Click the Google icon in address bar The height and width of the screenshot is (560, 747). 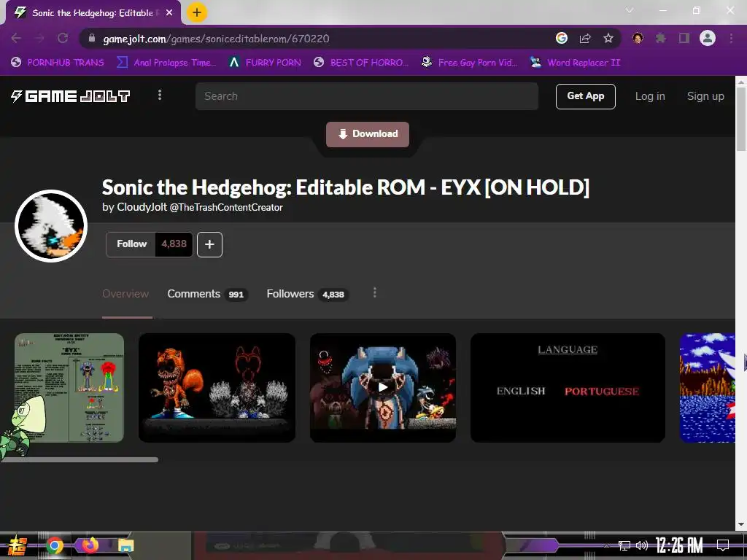coord(562,38)
